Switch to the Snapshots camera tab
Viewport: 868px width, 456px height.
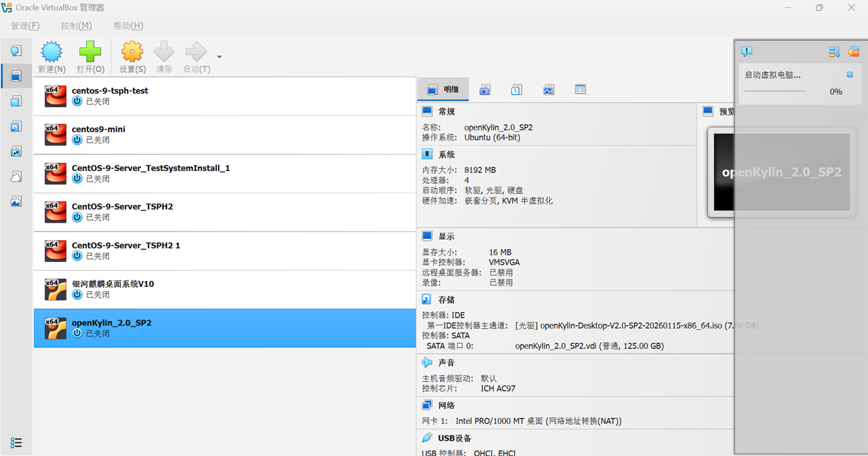[485, 90]
